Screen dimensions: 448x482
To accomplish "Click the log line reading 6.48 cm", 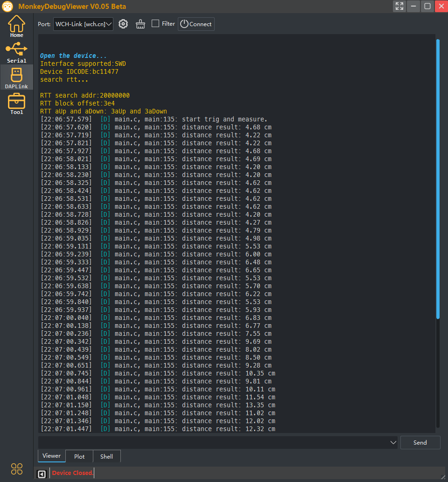I will [156, 262].
